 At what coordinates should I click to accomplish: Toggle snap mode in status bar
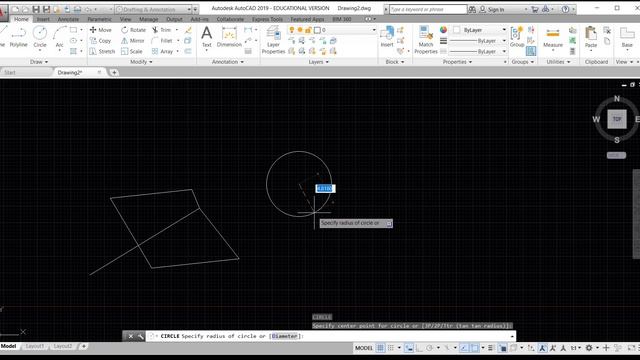click(x=391, y=348)
